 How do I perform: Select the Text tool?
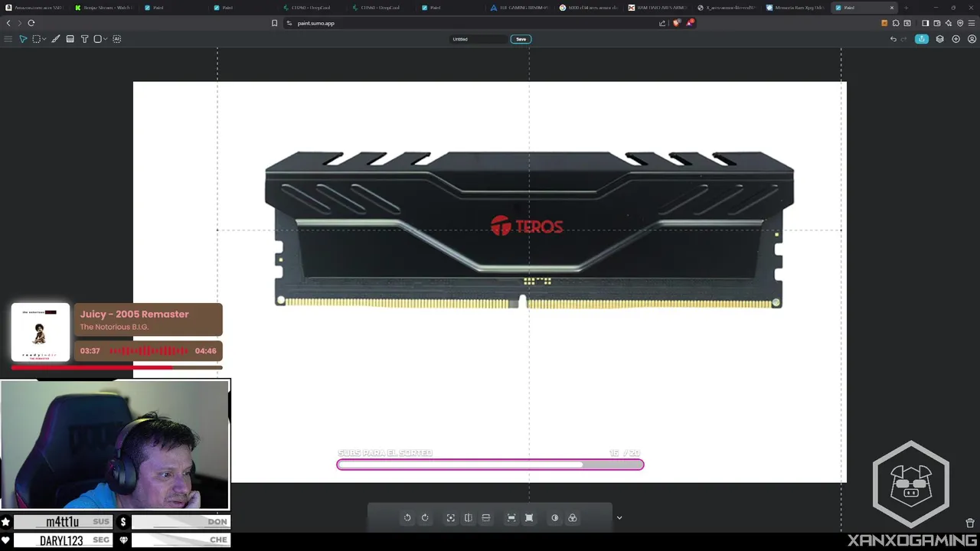coord(85,39)
